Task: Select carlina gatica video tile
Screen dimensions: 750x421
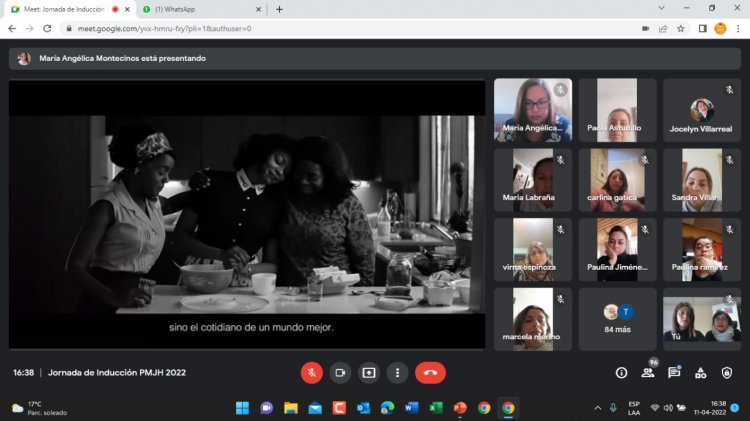Action: coord(617,180)
